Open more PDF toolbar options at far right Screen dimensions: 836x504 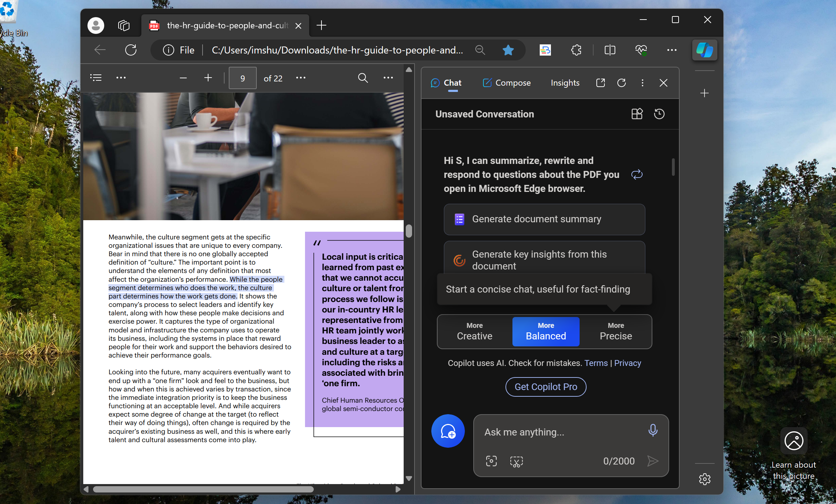coord(388,78)
